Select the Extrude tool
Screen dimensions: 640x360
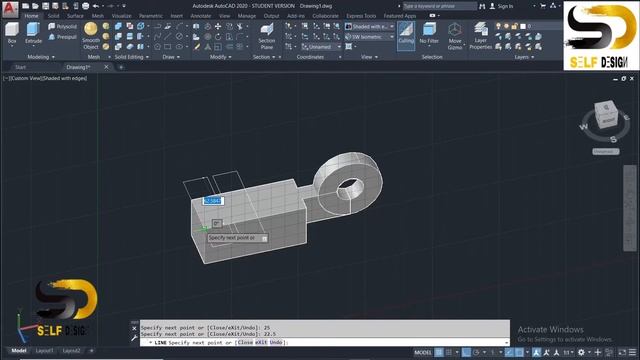[x=33, y=33]
